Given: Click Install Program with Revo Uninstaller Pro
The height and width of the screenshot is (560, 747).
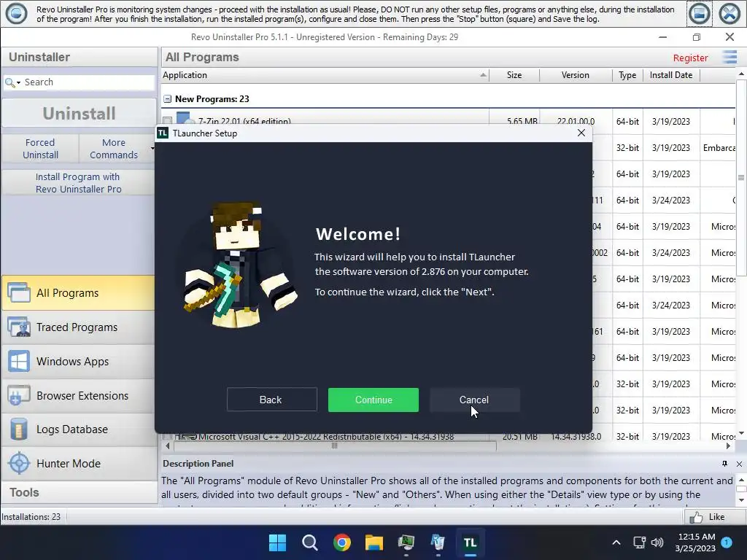Looking at the screenshot, I should click(x=79, y=183).
